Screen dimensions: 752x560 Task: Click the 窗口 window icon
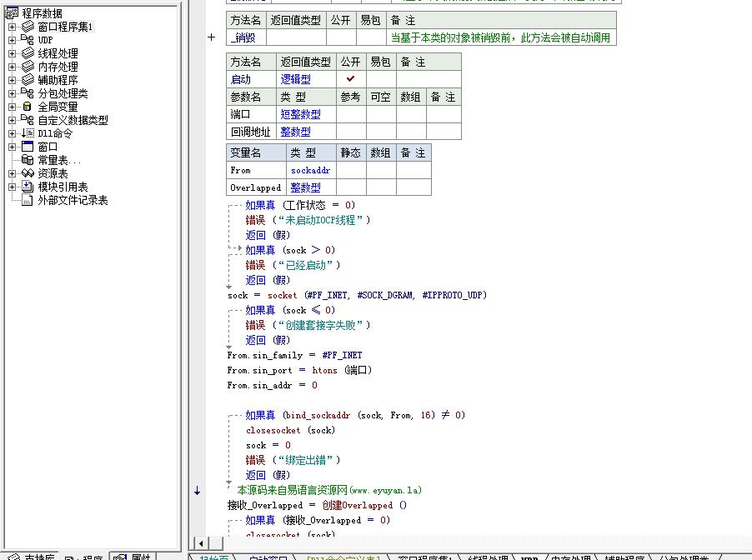click(x=28, y=147)
